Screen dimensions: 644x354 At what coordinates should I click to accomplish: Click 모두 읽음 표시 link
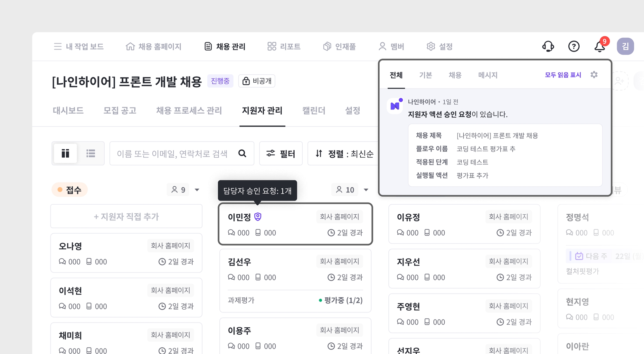(x=563, y=75)
